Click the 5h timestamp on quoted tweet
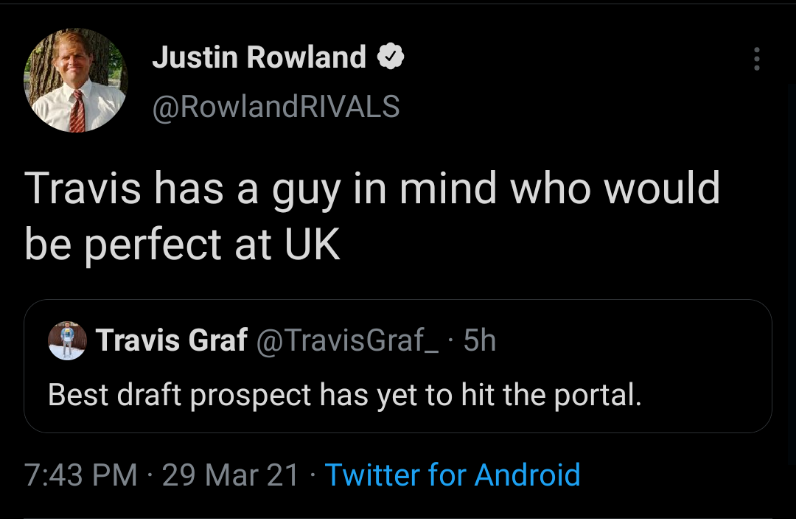Image resolution: width=796 pixels, height=519 pixels. pos(480,341)
